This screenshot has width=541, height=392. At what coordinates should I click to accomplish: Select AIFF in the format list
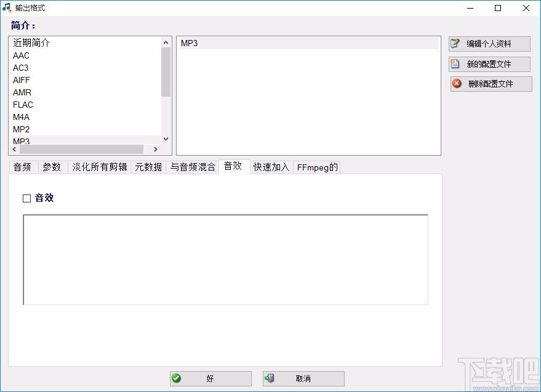pos(86,80)
